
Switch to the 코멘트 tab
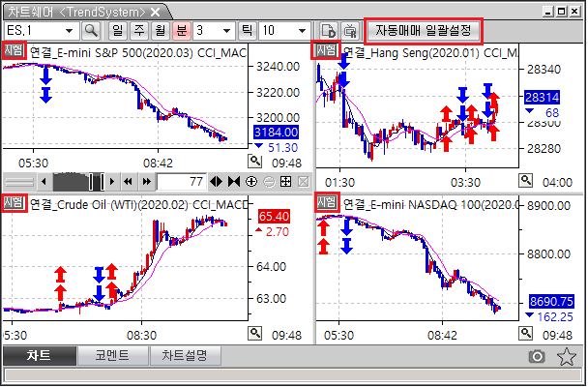(113, 356)
